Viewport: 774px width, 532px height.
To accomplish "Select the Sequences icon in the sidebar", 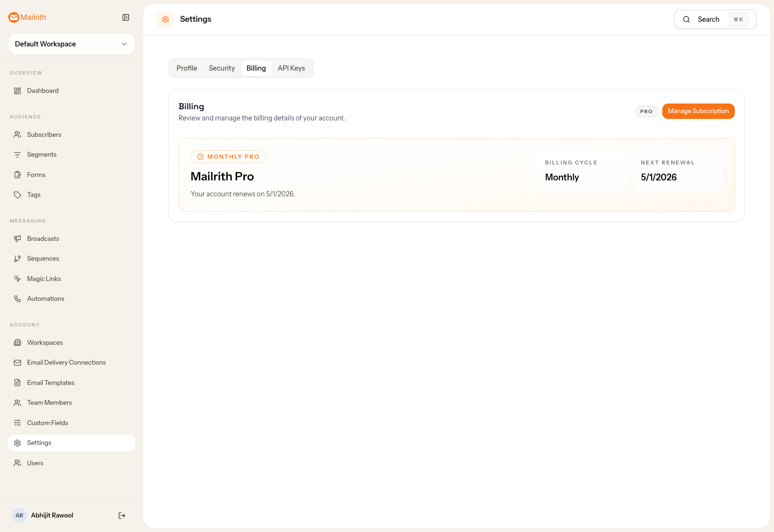I will (x=17, y=258).
